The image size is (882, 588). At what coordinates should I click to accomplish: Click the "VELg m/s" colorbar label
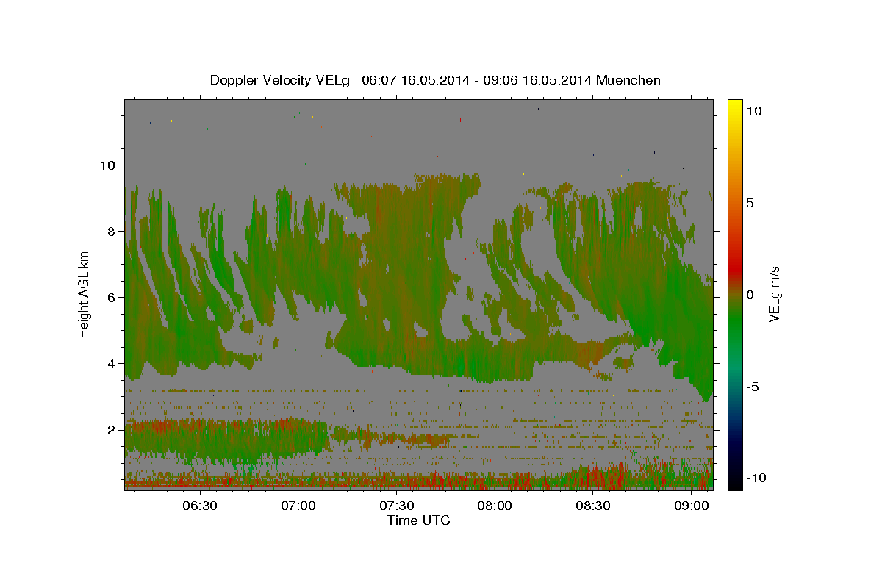coord(775,295)
